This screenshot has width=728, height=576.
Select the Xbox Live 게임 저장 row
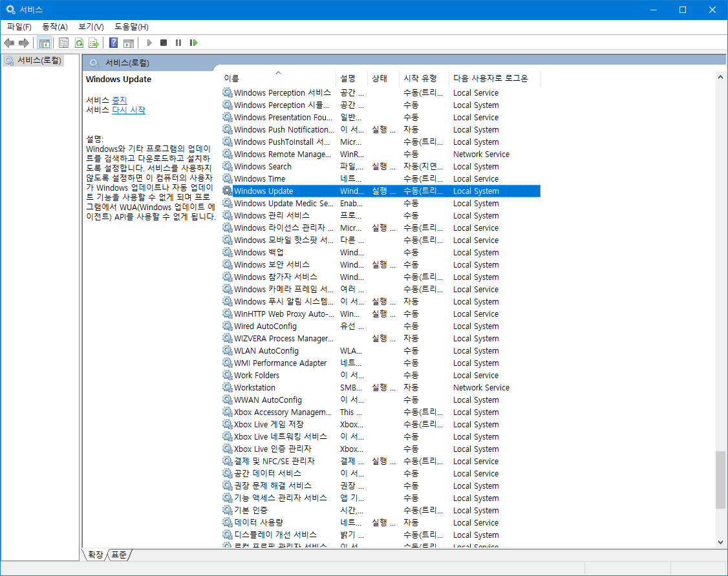381,424
